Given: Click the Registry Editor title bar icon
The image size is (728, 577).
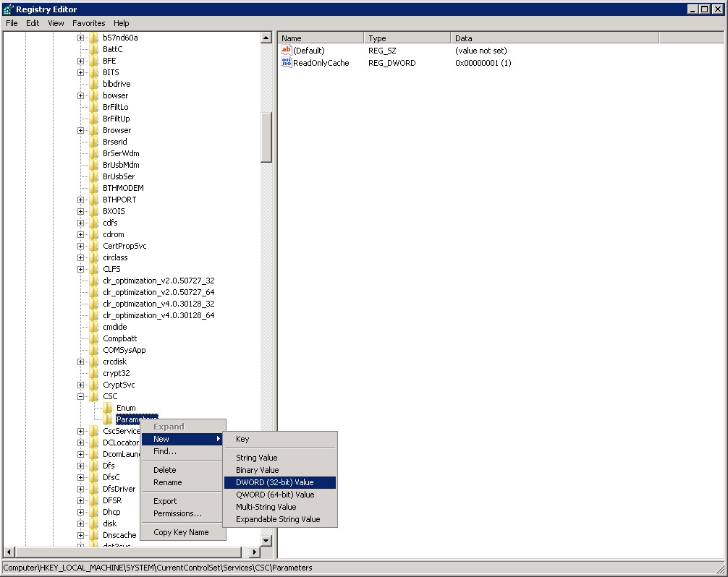Looking at the screenshot, I should coord(9,9).
